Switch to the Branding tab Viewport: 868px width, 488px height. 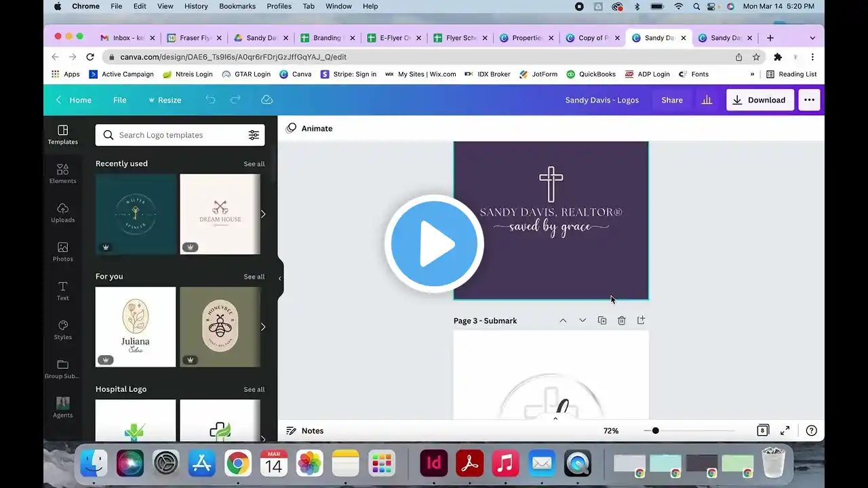point(327,38)
